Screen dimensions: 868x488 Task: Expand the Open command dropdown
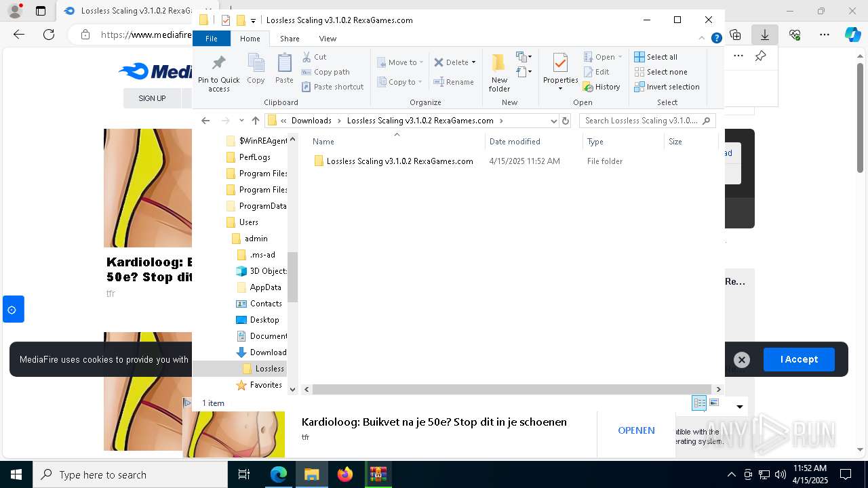tap(620, 57)
